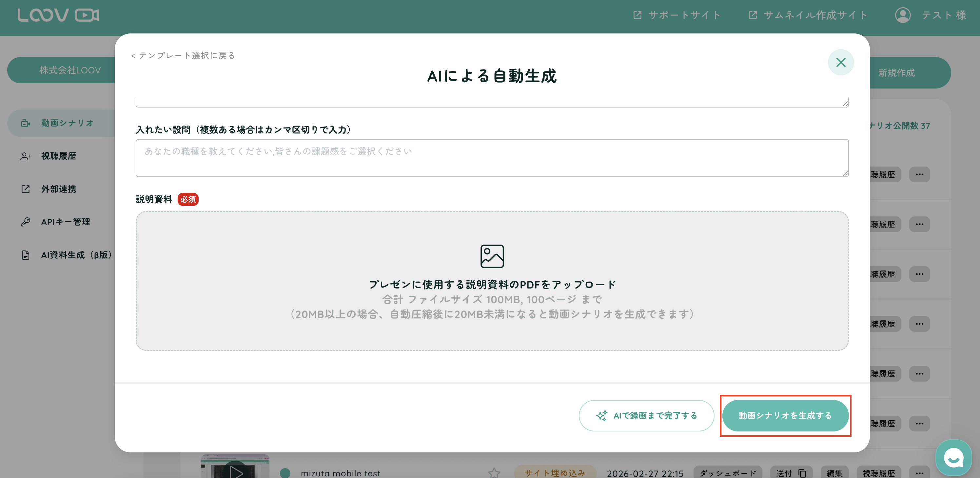Select 動画シナリオ in the sidebar menu
980x478 pixels.
tap(67, 123)
